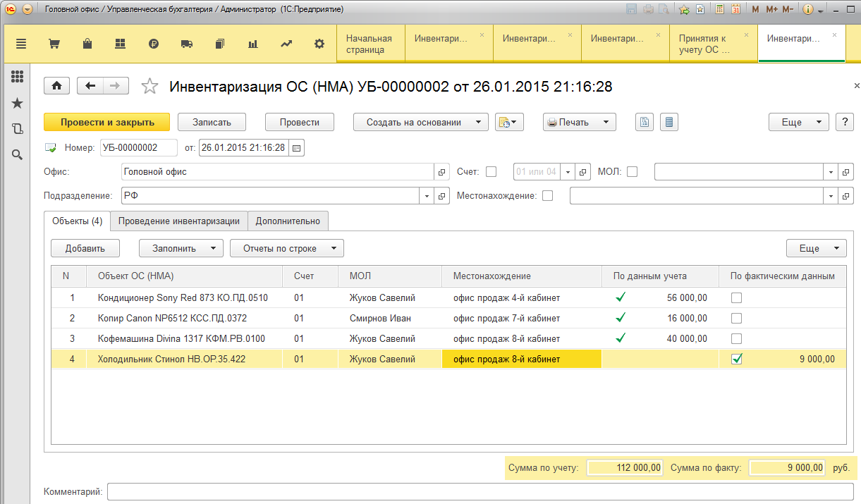
Task: Open the Дополнительно tab
Action: click(288, 221)
